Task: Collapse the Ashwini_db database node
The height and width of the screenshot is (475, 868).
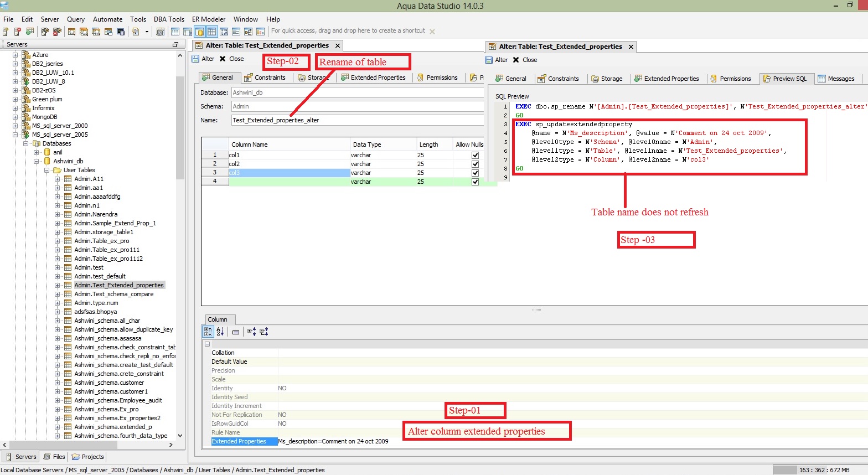Action: coord(37,161)
